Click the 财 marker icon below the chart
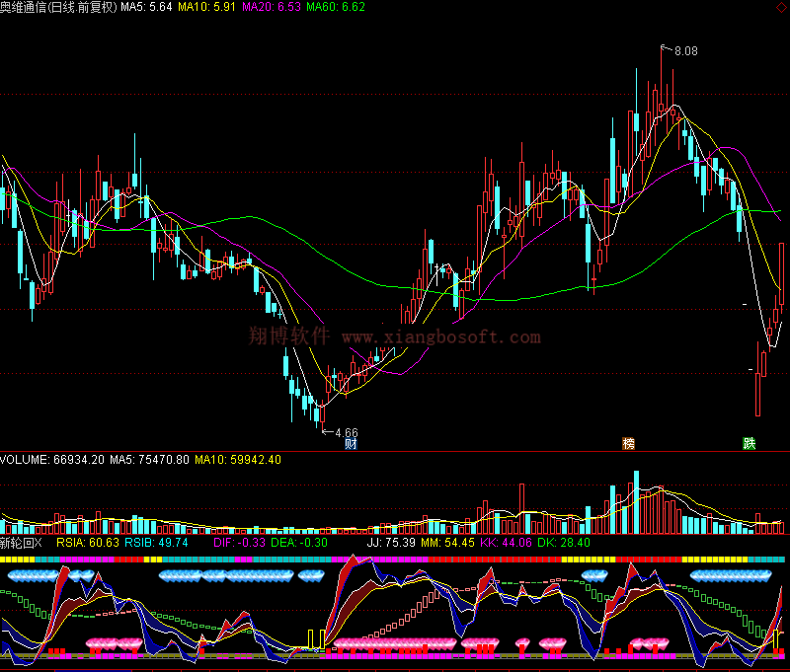Image resolution: width=790 pixels, height=672 pixels. click(x=352, y=443)
